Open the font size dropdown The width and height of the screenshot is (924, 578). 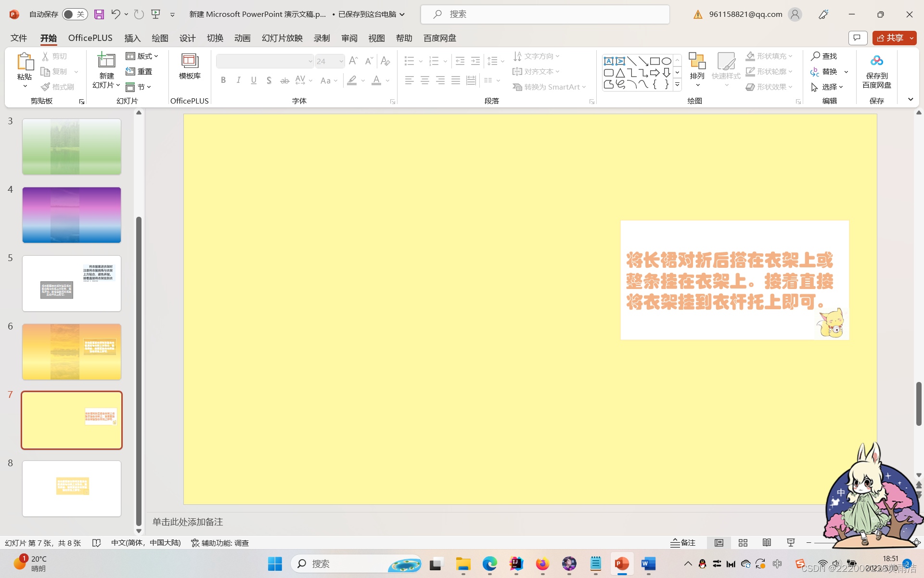341,61
